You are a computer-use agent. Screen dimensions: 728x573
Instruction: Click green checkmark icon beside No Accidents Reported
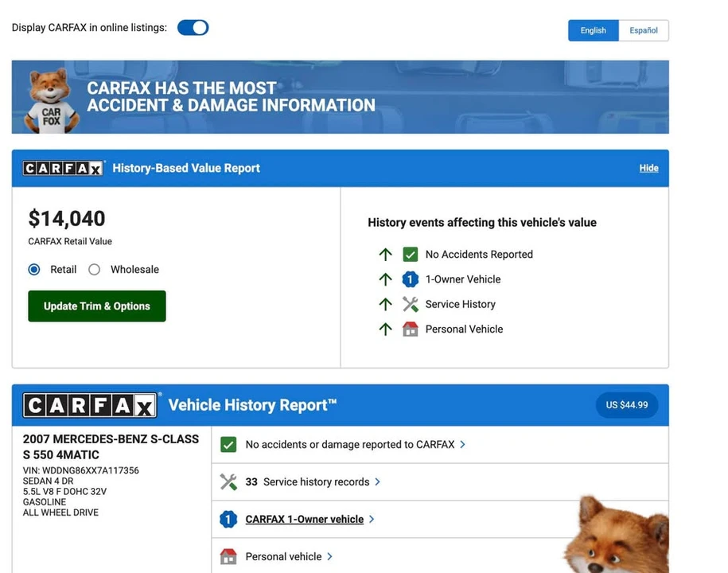coord(410,255)
